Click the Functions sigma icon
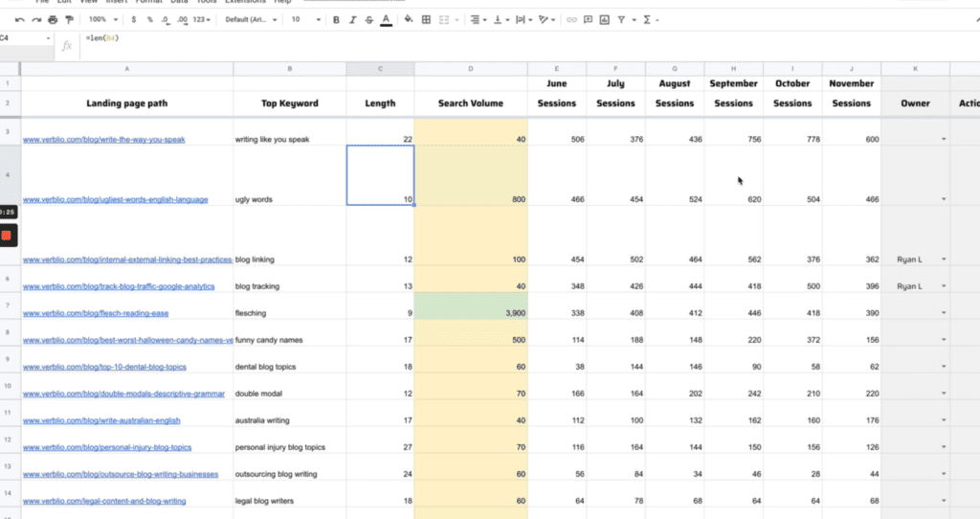This screenshot has height=519, width=980. [648, 19]
